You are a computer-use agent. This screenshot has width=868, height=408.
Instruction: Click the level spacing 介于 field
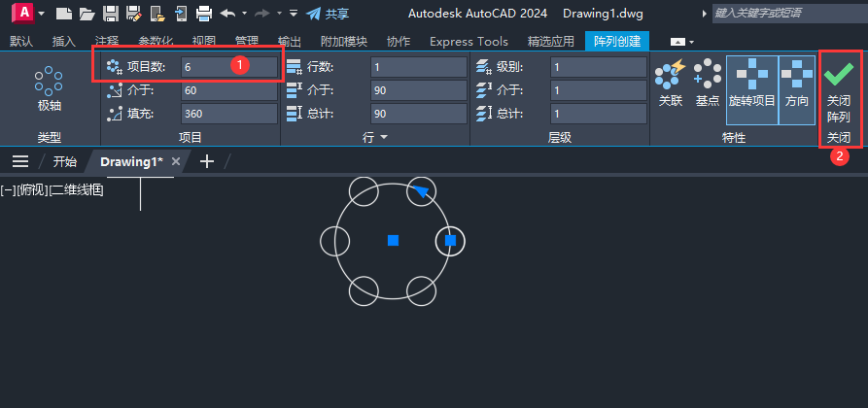coord(599,90)
